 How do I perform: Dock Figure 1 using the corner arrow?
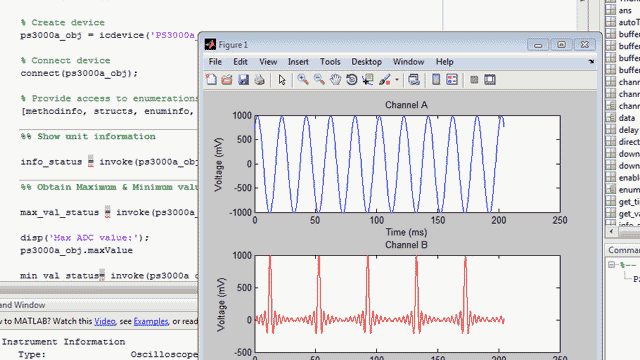pos(591,62)
